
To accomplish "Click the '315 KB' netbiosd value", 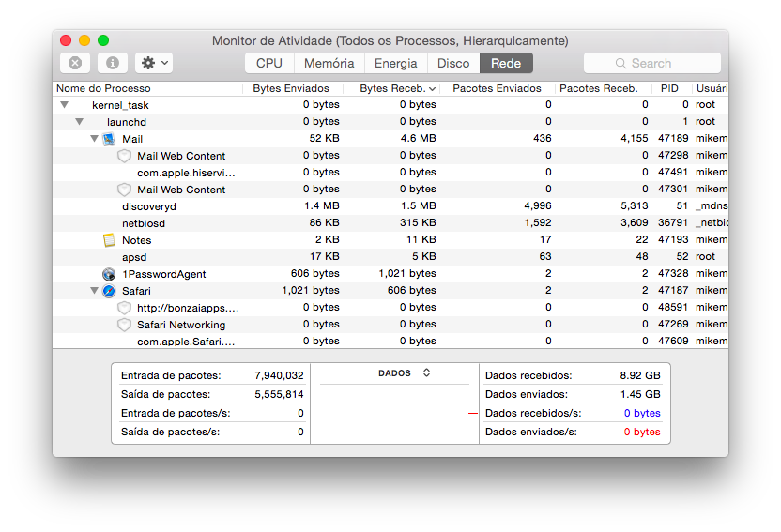I will point(418,223).
